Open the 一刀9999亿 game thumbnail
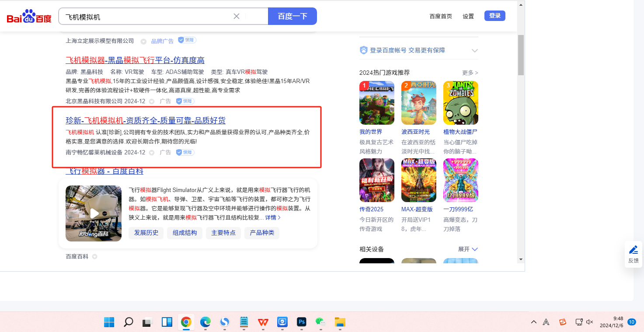Screen dimensions: 644x332 tap(461, 180)
